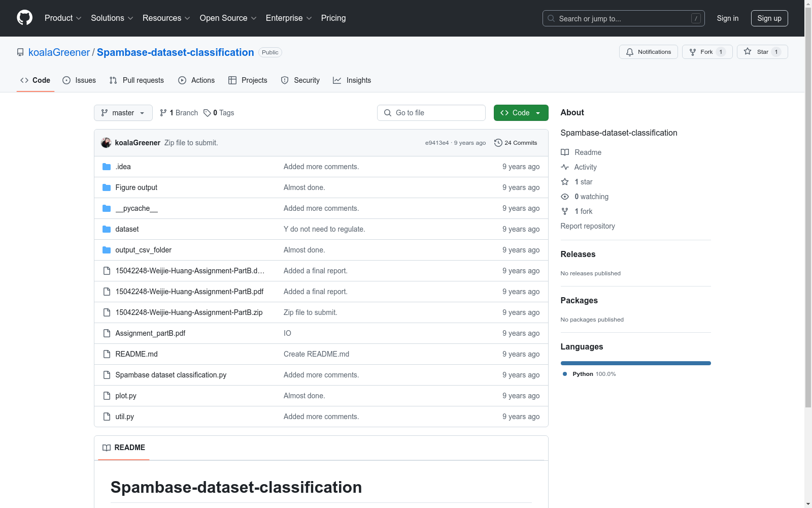Go to the Actions tab
This screenshot has height=508, width=812.
196,80
